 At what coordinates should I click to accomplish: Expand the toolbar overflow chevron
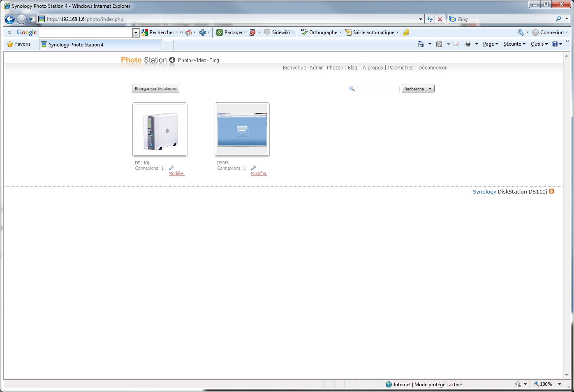[x=567, y=41]
